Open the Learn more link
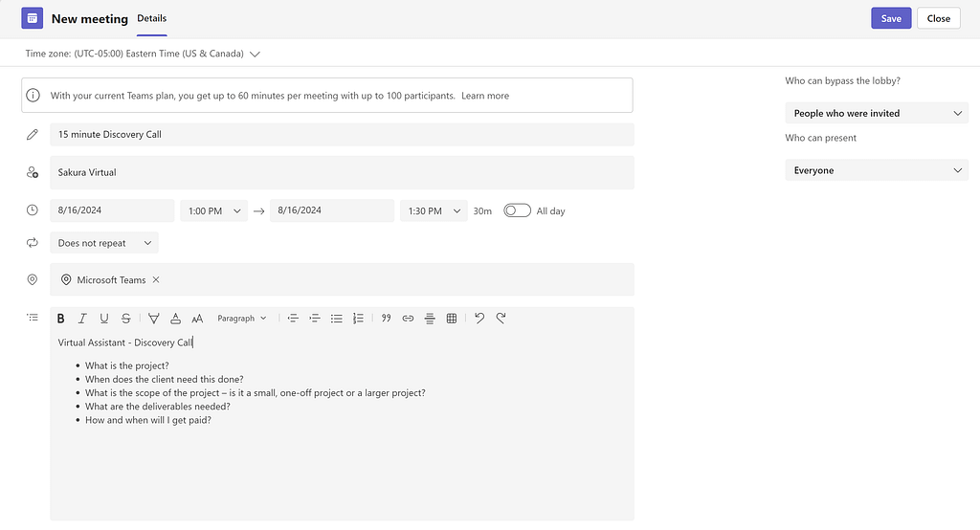Image resolution: width=980 pixels, height=530 pixels. [485, 96]
